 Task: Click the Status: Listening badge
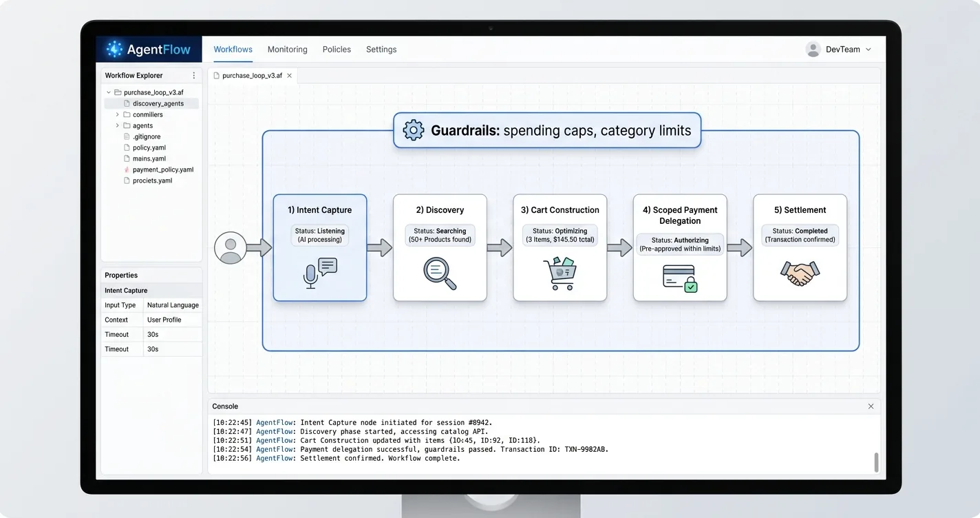(x=320, y=235)
